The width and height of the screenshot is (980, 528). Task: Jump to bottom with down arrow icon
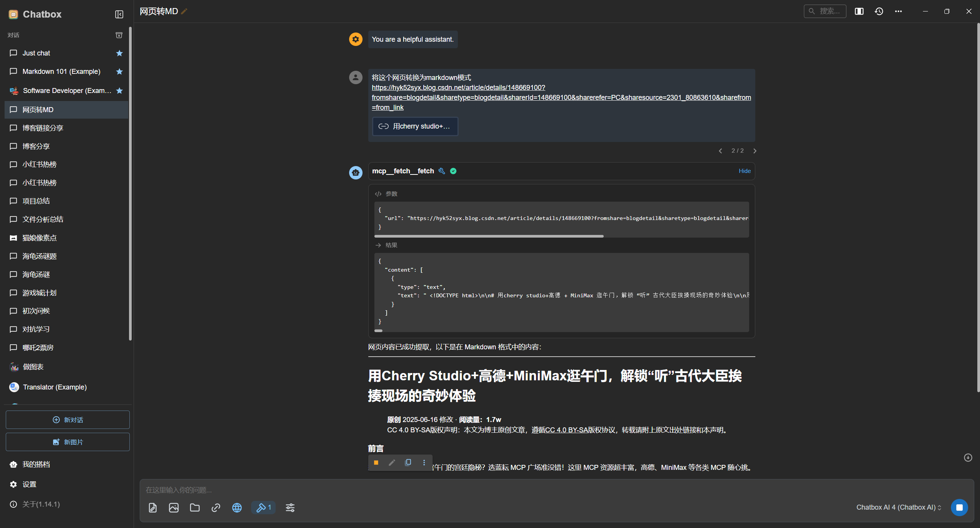tap(968, 458)
